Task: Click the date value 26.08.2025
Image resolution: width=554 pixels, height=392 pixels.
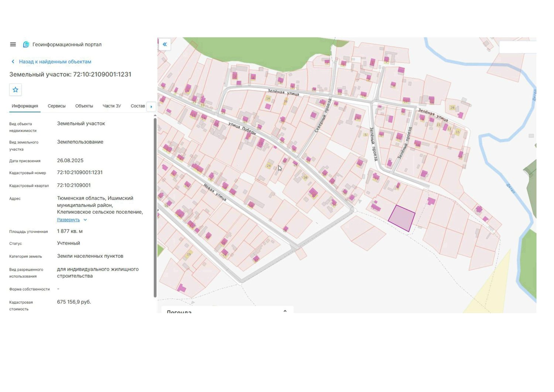Action: [70, 161]
